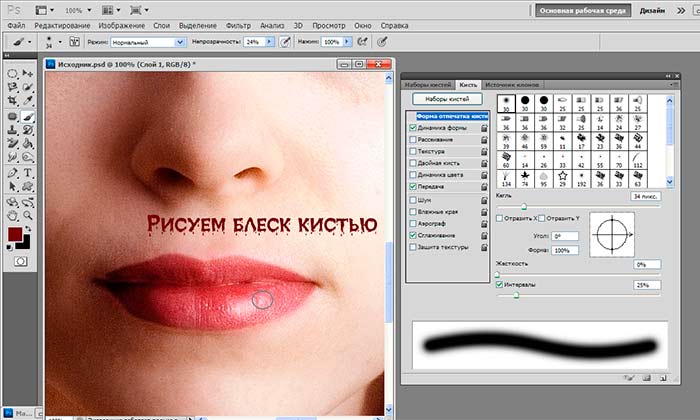Toggle Передача checkbox
This screenshot has width=700, height=420.
tap(413, 187)
